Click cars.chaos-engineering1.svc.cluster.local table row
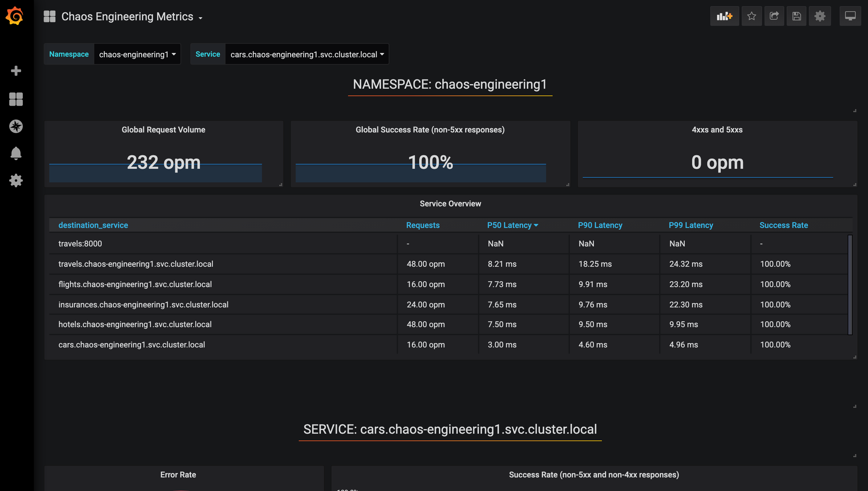Screen dimensions: 868x491 click(x=448, y=344)
